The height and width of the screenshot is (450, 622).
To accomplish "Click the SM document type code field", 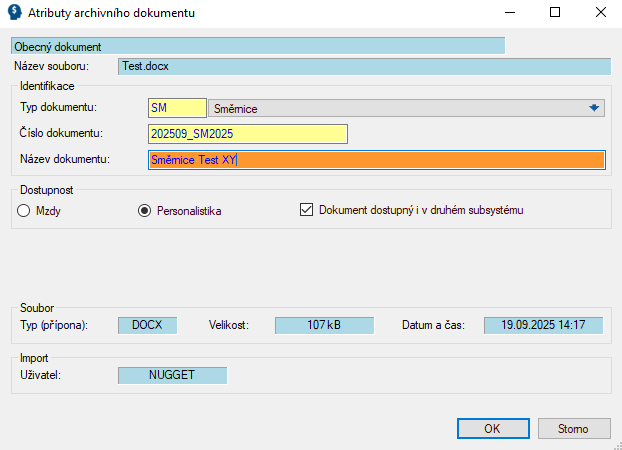I will (x=176, y=109).
